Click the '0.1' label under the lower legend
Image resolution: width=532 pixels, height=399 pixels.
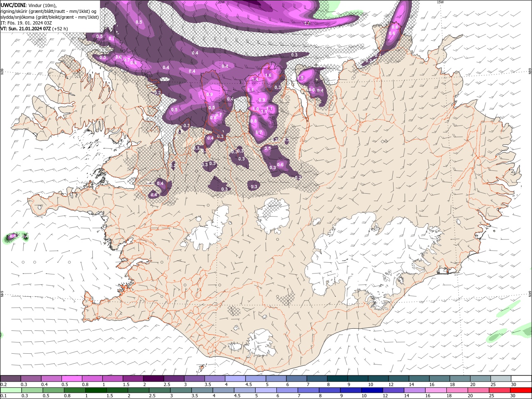coord(3,396)
